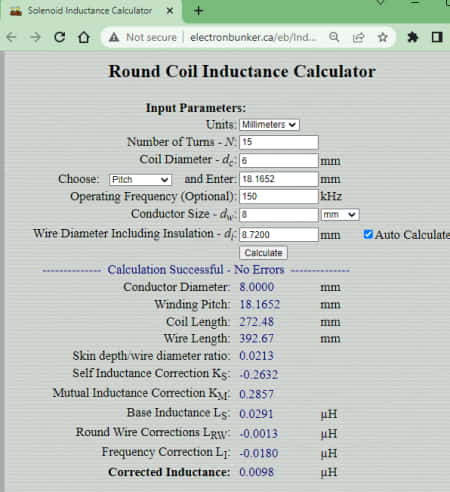
Task: Toggle the browser side panel icon
Action: click(437, 37)
